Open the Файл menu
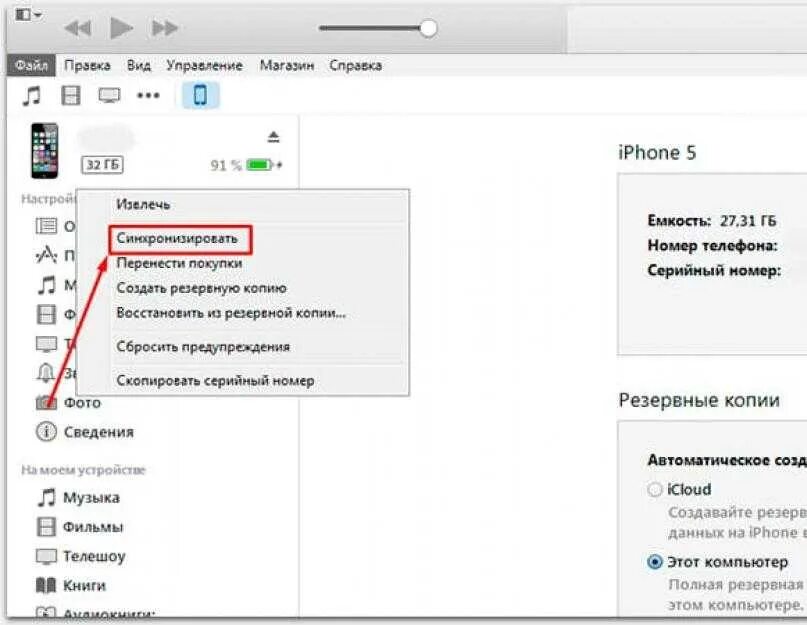 click(x=31, y=65)
